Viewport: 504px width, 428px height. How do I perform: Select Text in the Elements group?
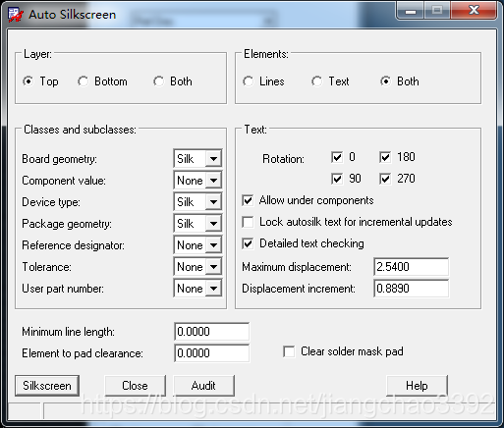coord(316,81)
